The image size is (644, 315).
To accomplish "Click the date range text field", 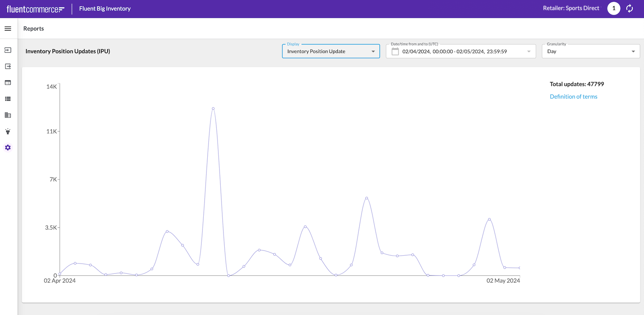I will (455, 51).
